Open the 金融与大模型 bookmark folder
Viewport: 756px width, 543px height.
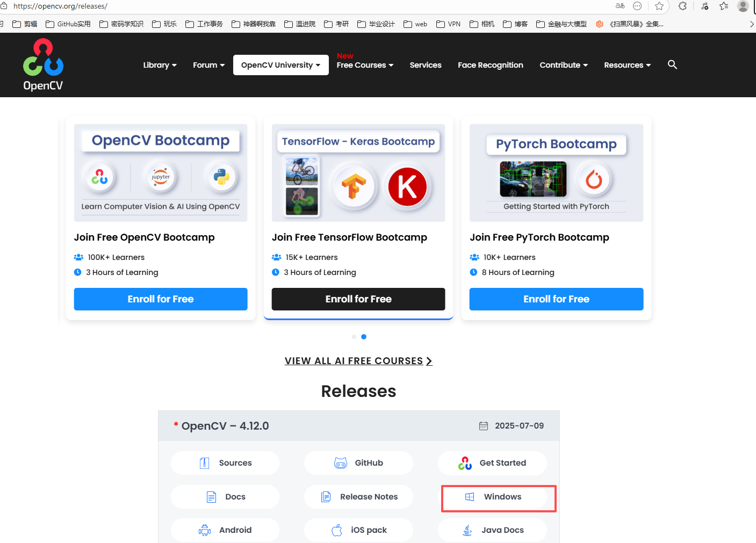pyautogui.click(x=561, y=24)
